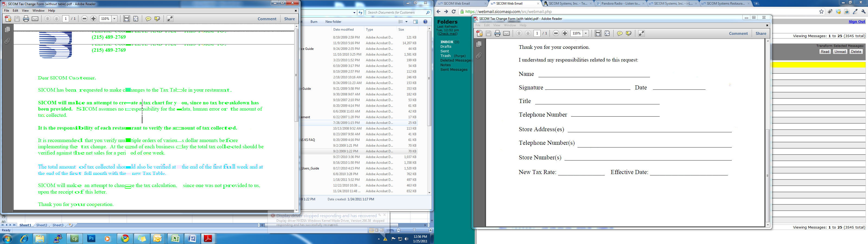Switch Excel to Page Layout view
This screenshot has height=244, width=868.
pyautogui.click(x=376, y=230)
